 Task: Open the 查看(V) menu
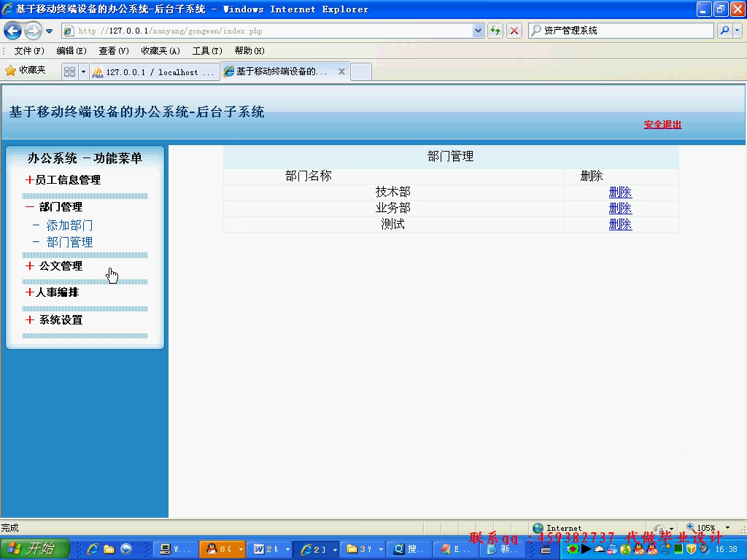(x=113, y=51)
